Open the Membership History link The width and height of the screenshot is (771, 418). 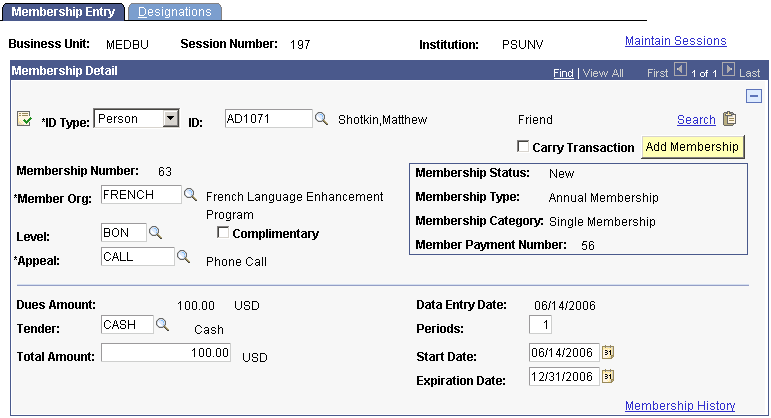pyautogui.click(x=679, y=406)
